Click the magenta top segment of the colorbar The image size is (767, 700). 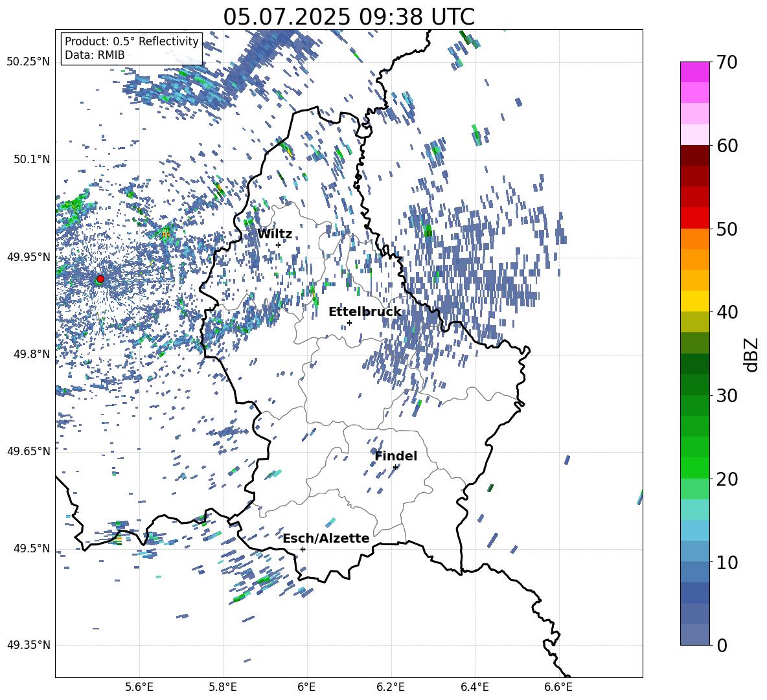[x=695, y=72]
